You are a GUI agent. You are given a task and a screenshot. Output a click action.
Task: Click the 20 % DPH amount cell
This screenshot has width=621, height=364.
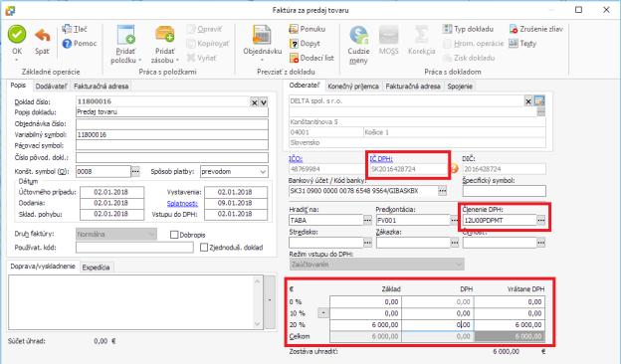pyautogui.click(x=438, y=325)
